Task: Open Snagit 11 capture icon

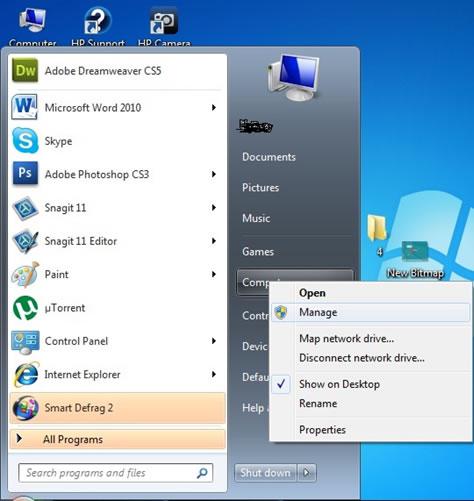Action: [25, 208]
